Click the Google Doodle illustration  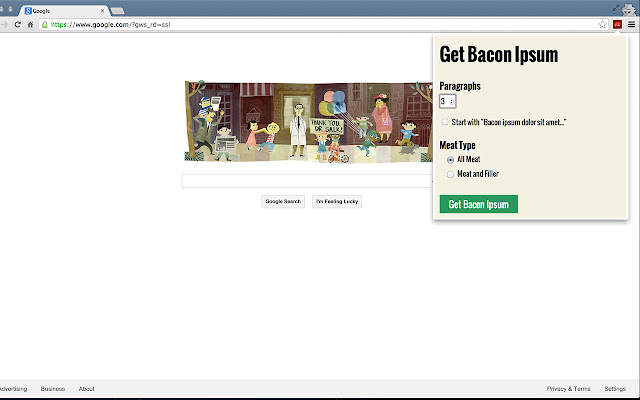tap(309, 121)
